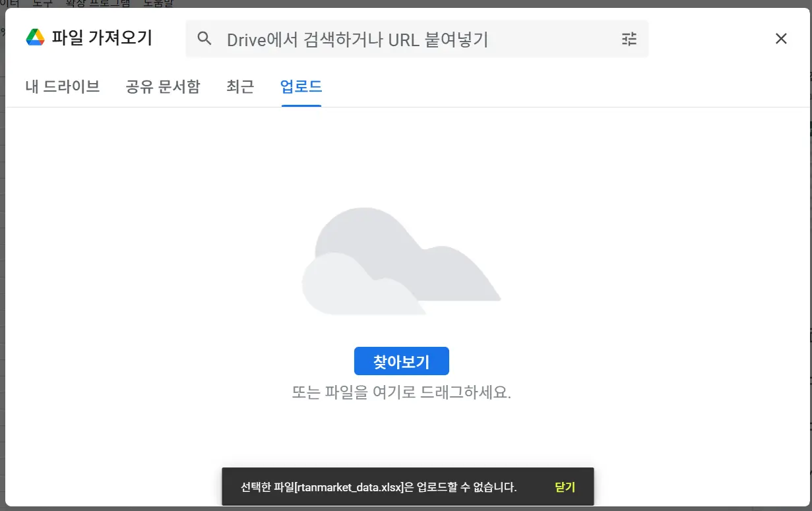
Task: Click the 파일 가져오기 dialog title
Action: coord(102,38)
